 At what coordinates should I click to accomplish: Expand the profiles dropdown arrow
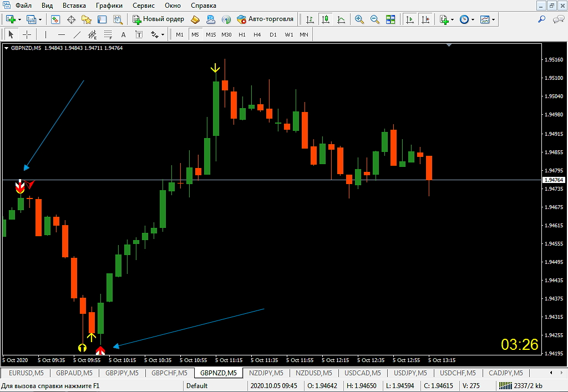click(40, 19)
